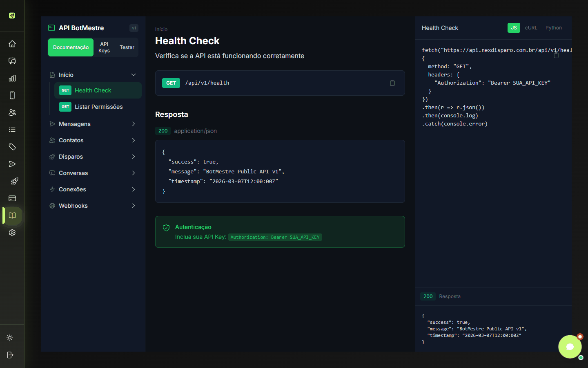Open the floating chat support bubble
This screenshot has width=588, height=368.
coord(570,347)
